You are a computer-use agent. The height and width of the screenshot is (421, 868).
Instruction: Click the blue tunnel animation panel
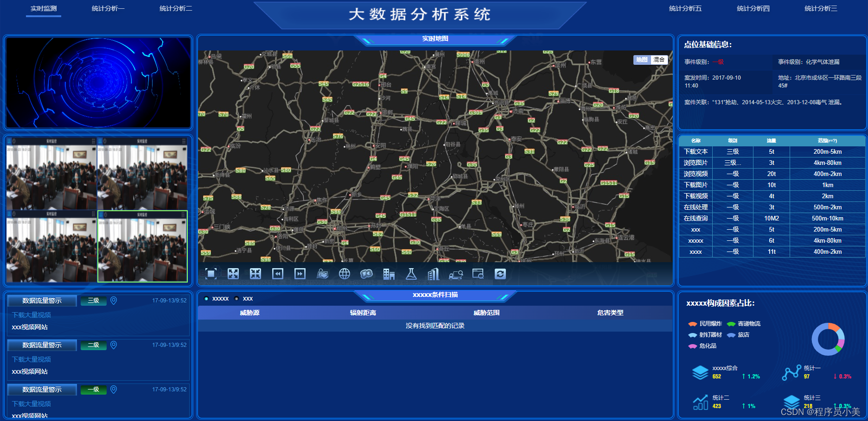[x=98, y=82]
